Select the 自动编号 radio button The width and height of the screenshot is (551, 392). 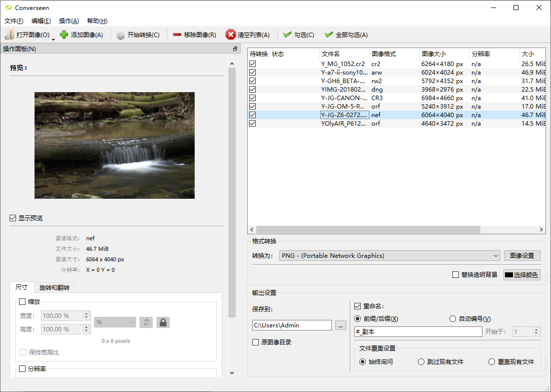tap(453, 319)
